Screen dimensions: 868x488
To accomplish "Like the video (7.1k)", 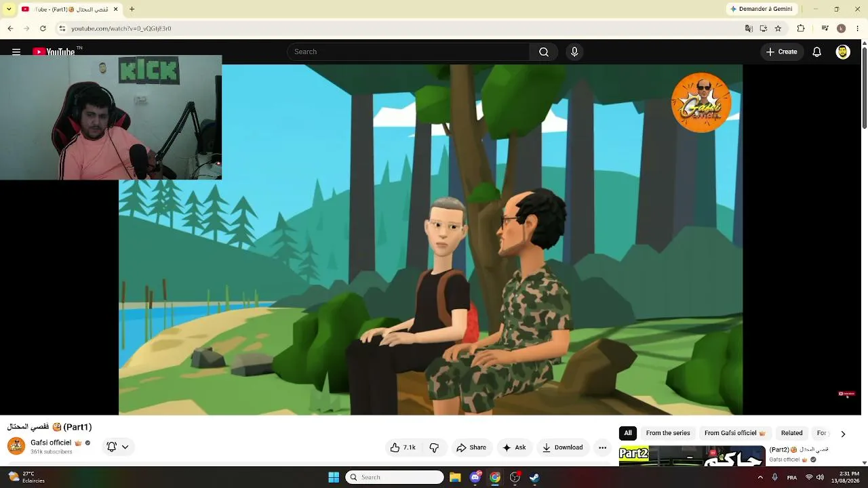I will (403, 447).
